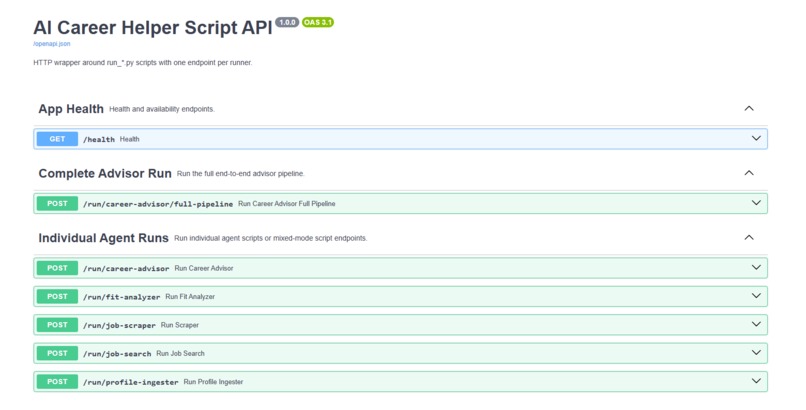
Task: Click the GET method badge for /health
Action: 57,139
